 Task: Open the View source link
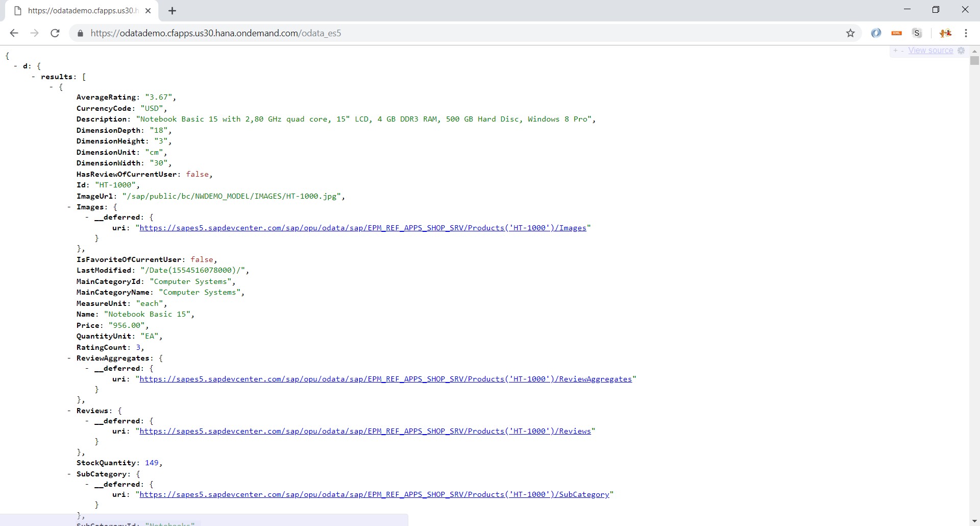point(930,51)
